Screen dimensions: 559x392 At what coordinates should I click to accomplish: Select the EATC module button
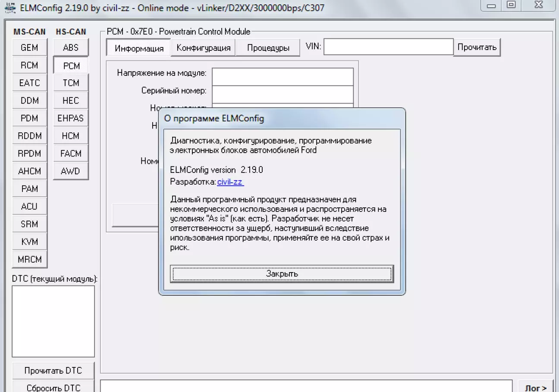(x=29, y=83)
